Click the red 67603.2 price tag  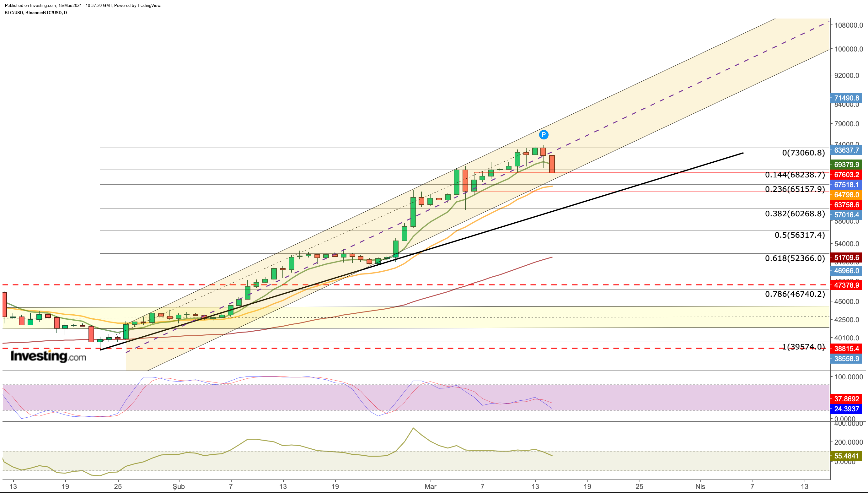point(846,175)
